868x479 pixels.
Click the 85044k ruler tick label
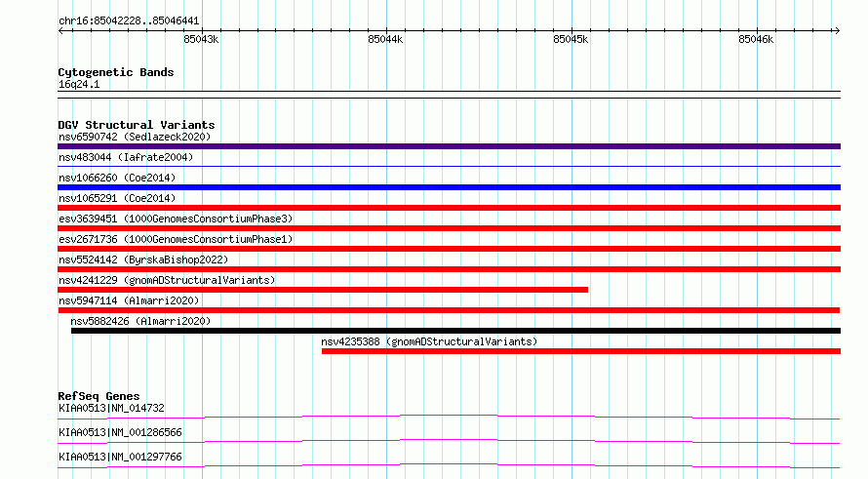tap(385, 39)
